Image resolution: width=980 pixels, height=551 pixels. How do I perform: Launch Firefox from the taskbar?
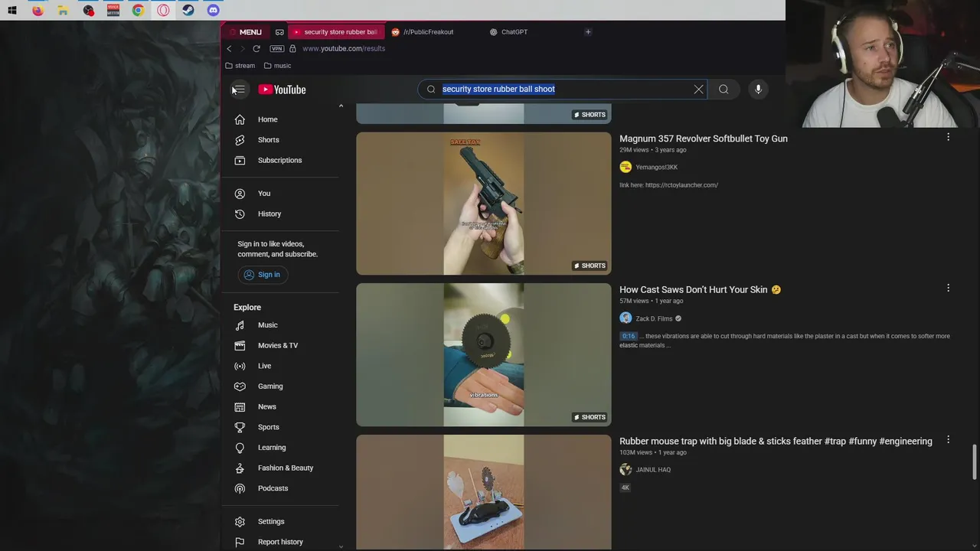[x=38, y=11]
